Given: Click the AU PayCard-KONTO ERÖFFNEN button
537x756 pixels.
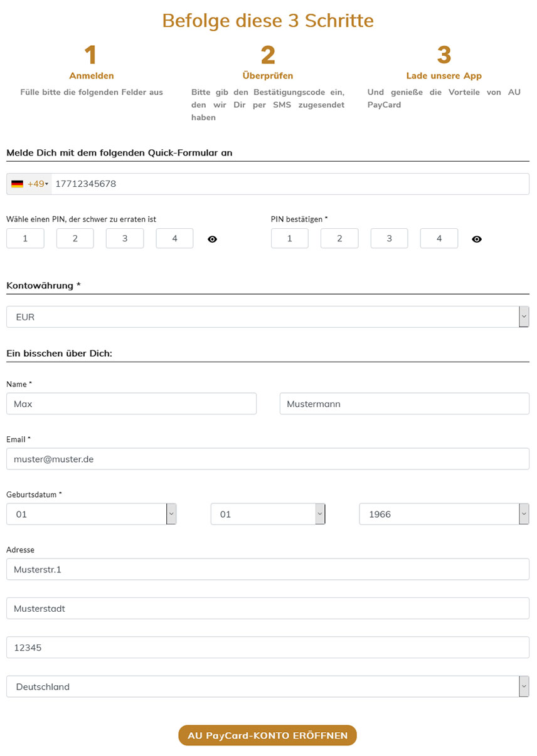Looking at the screenshot, I should (268, 735).
